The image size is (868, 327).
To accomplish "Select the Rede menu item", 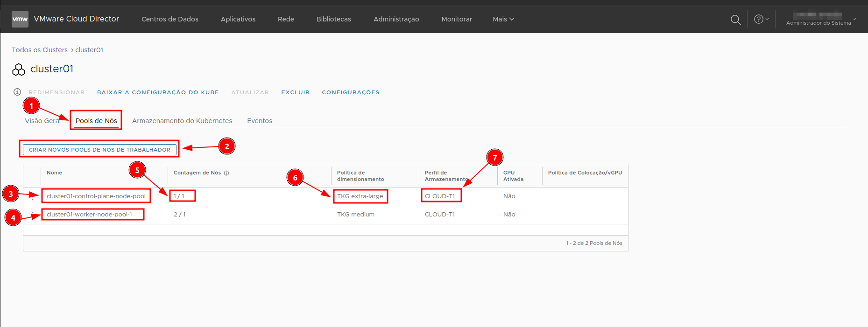I will [286, 19].
